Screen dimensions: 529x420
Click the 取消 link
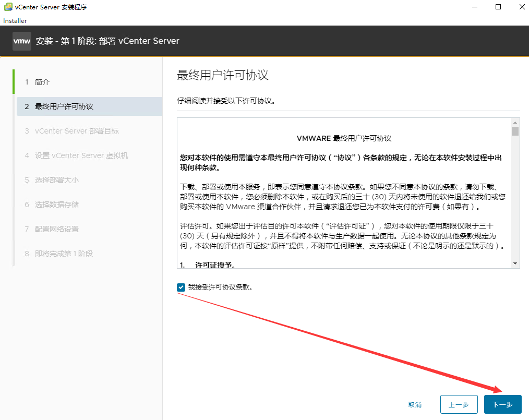click(415, 404)
